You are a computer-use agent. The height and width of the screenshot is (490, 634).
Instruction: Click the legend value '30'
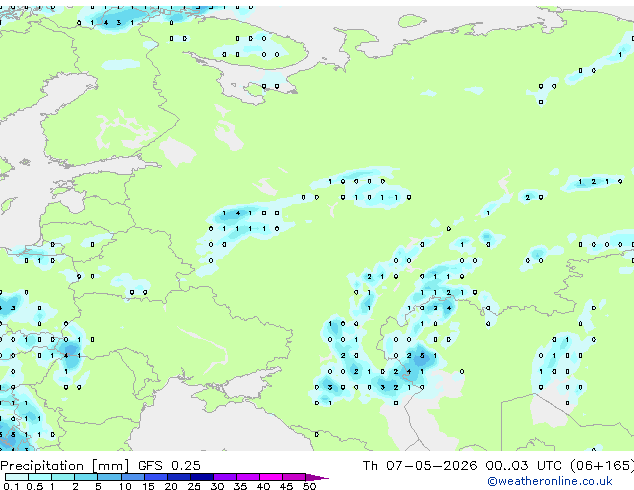(217, 486)
